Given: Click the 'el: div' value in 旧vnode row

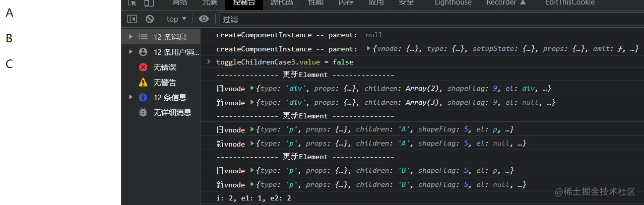Looking at the screenshot, I should [519, 89].
